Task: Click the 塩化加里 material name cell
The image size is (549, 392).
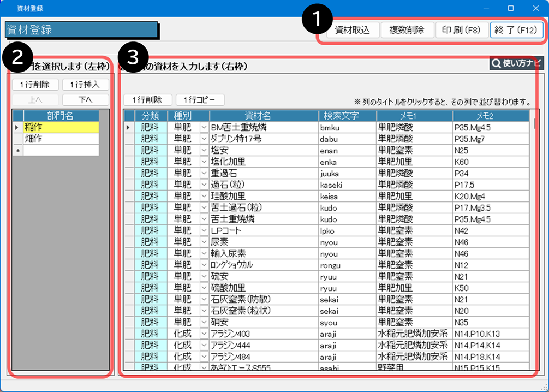Action: (264, 162)
